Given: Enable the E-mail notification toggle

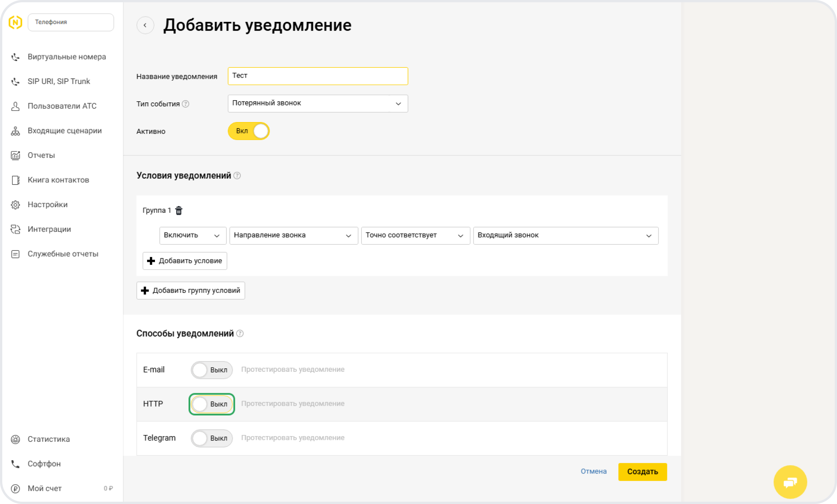Looking at the screenshot, I should pyautogui.click(x=212, y=370).
